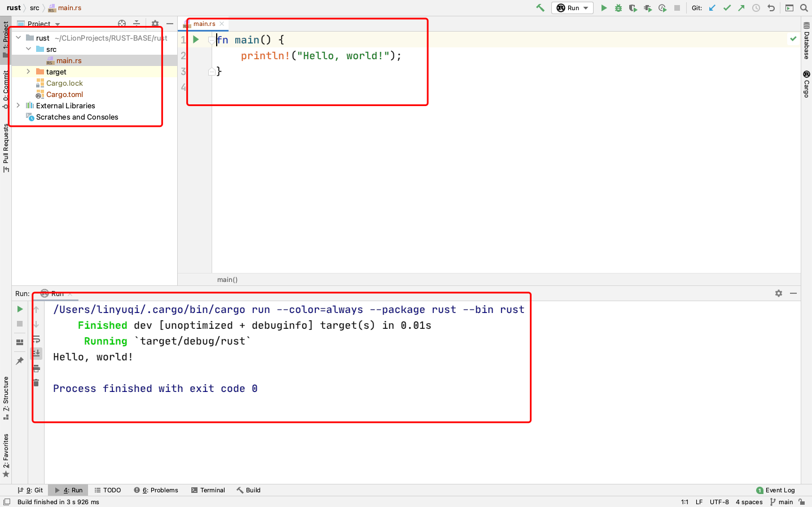Click the gray Stop icon in top toolbar
Screen dimensions: 812x507
click(677, 8)
